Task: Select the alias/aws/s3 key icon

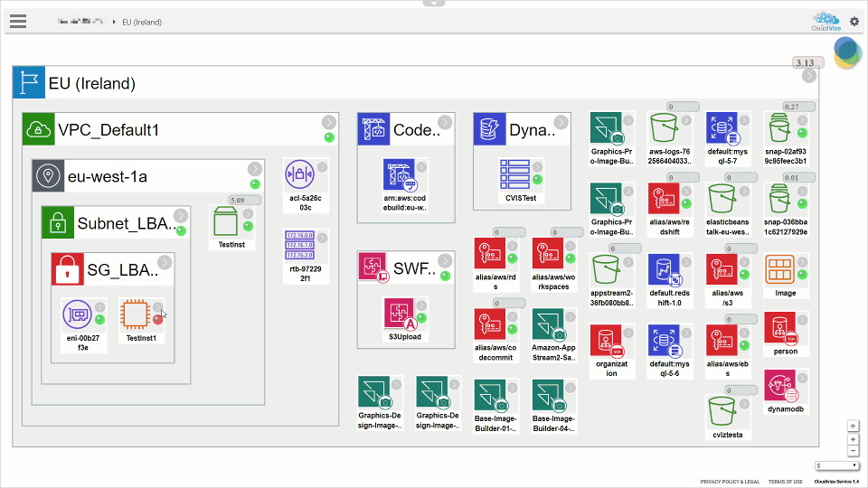Action: pyautogui.click(x=722, y=269)
